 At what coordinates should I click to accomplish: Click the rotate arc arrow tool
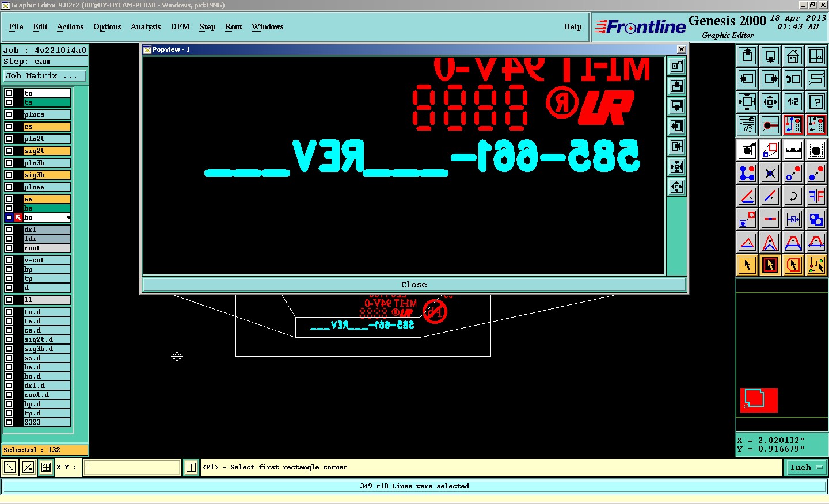[x=793, y=196]
